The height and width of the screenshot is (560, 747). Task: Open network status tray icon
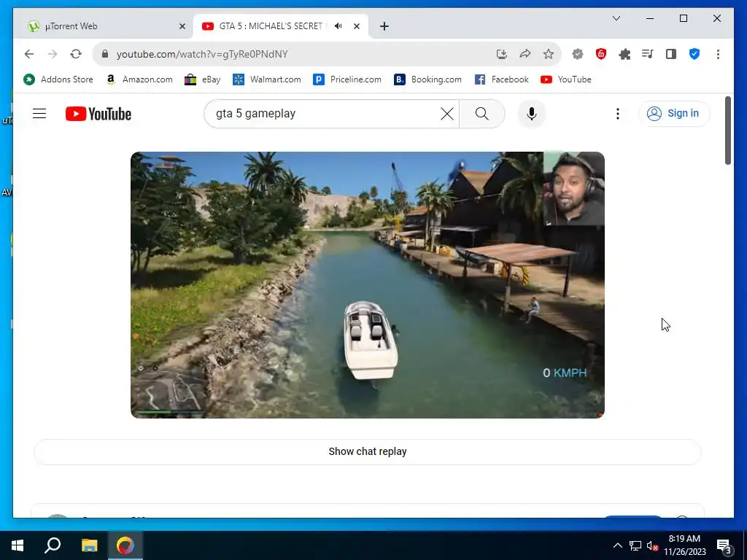tap(635, 545)
